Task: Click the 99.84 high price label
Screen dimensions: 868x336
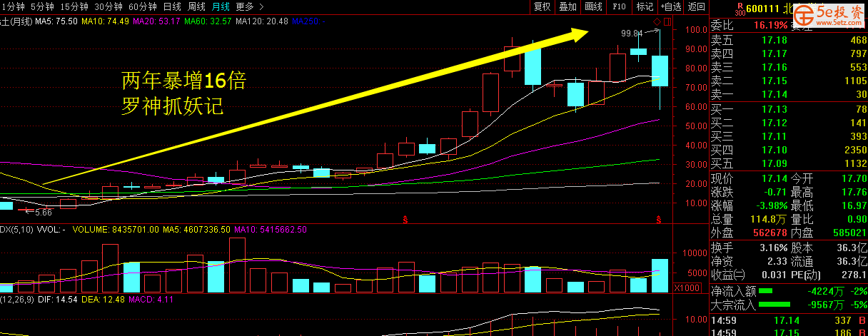Action: 632,33
